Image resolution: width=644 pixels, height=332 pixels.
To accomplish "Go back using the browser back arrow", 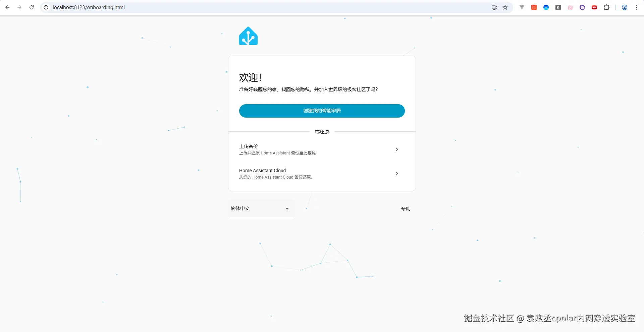I will pos(7,7).
